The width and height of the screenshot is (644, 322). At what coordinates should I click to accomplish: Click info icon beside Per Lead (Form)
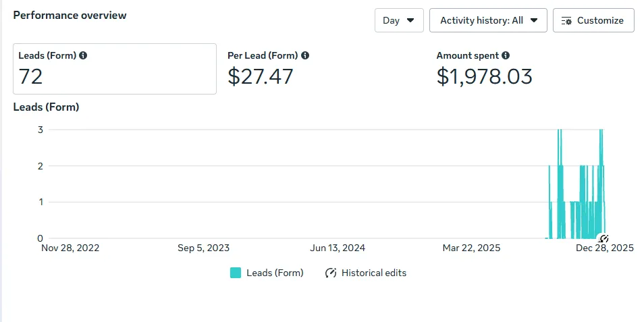coord(305,56)
